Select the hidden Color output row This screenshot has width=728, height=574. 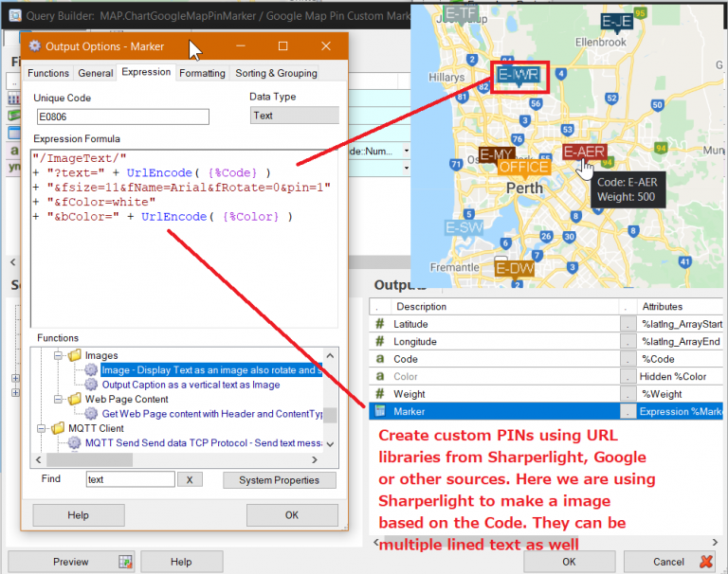click(x=546, y=376)
